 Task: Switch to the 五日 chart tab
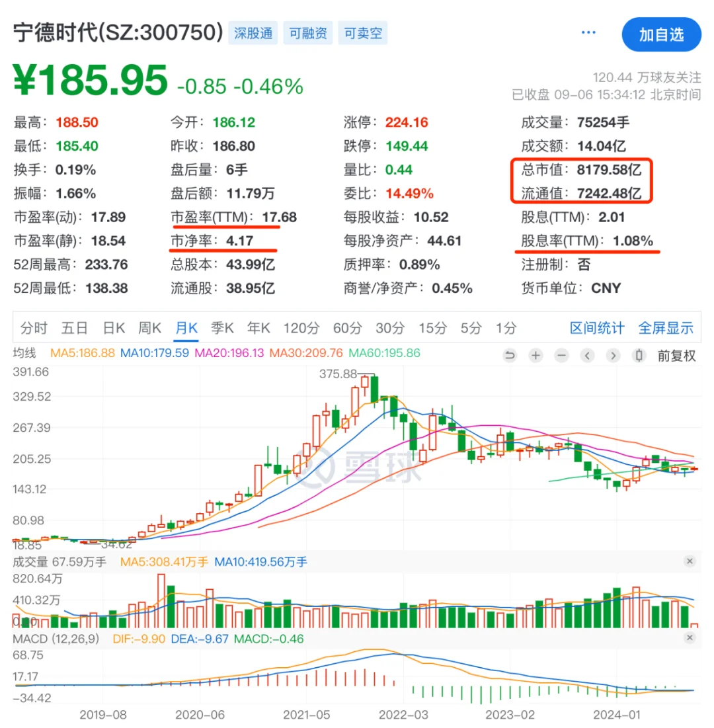point(75,328)
